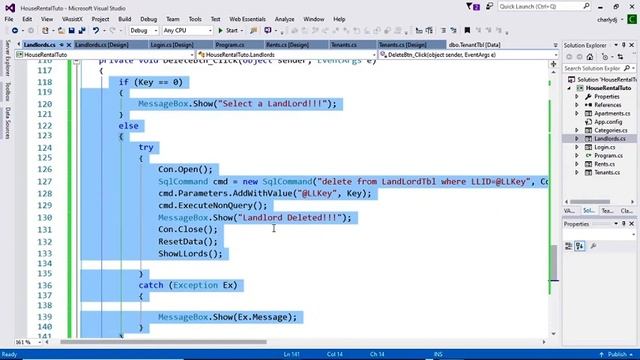640x360 pixels.
Task: Collapse the HouseRentalTuto project node
Action: 569,88
